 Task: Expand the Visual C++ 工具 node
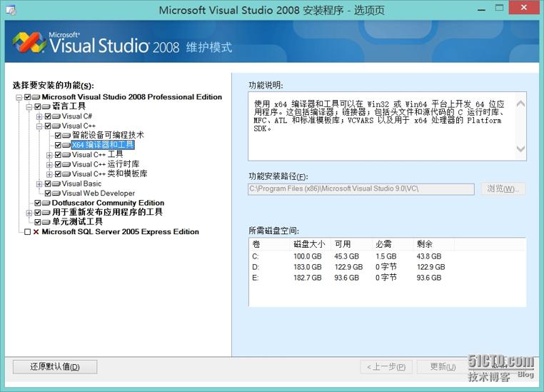click(49, 155)
